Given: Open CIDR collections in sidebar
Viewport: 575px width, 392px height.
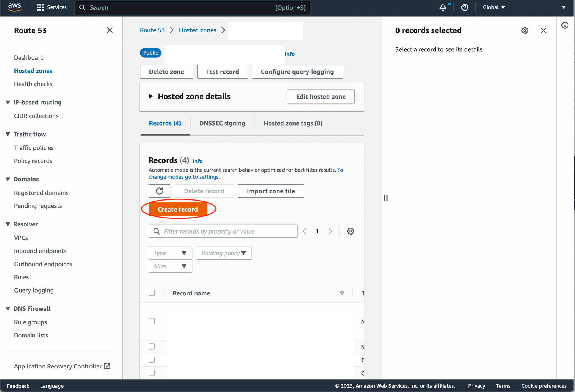Looking at the screenshot, I should click(x=36, y=116).
